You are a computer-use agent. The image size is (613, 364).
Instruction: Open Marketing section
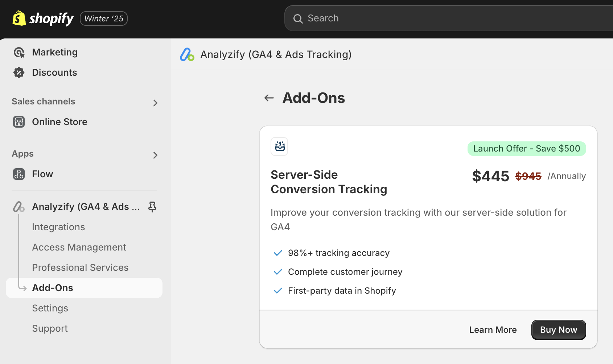(55, 52)
